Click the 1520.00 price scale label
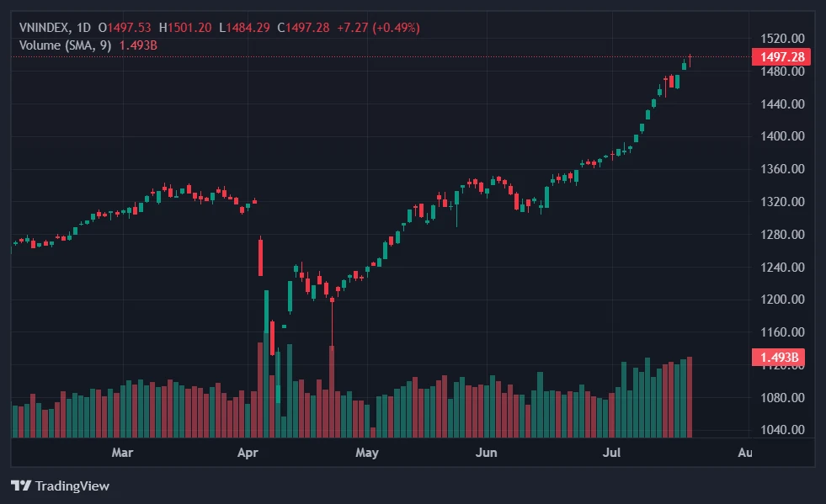This screenshot has width=826, height=504. [783, 39]
